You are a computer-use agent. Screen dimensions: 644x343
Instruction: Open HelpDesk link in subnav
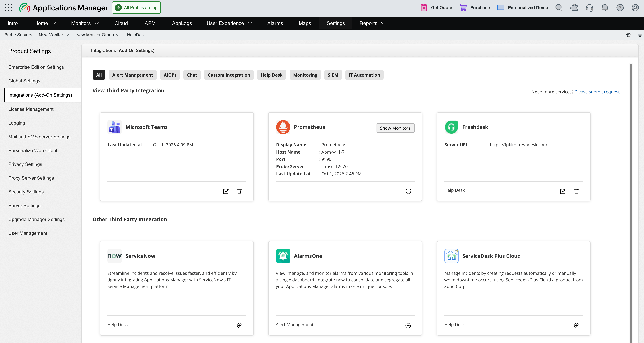136,35
